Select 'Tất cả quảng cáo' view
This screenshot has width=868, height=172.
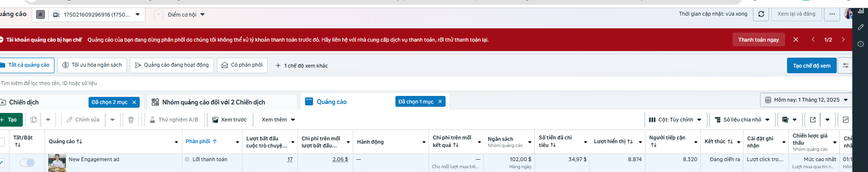point(27,65)
